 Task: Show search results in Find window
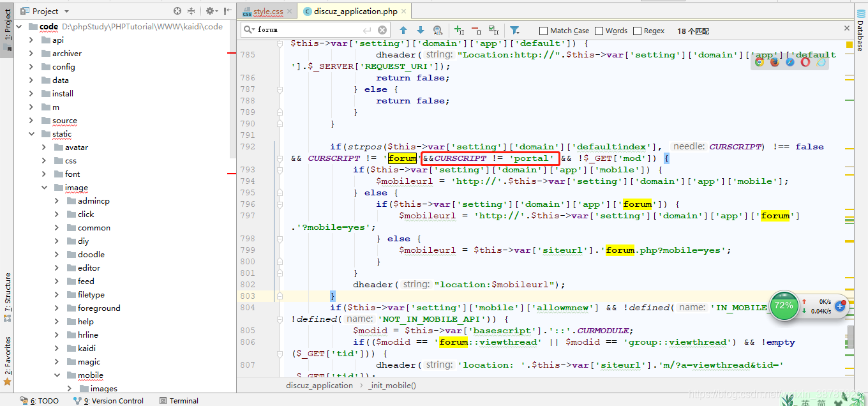pos(437,30)
